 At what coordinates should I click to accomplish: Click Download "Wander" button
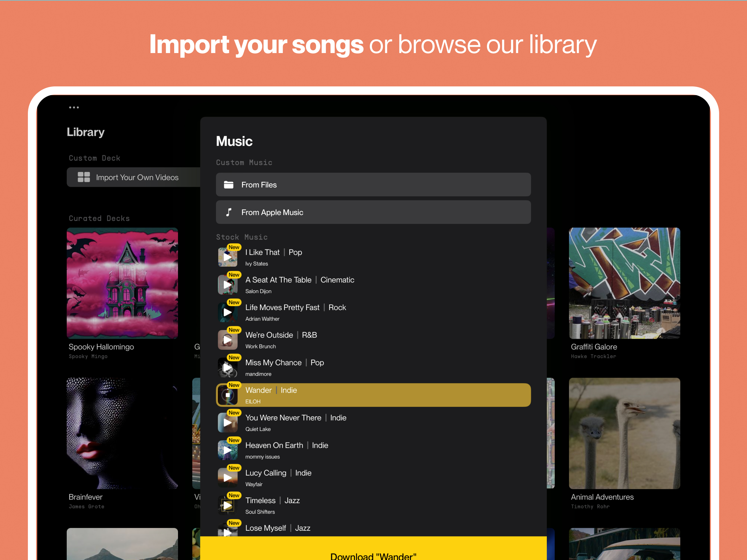pyautogui.click(x=373, y=548)
